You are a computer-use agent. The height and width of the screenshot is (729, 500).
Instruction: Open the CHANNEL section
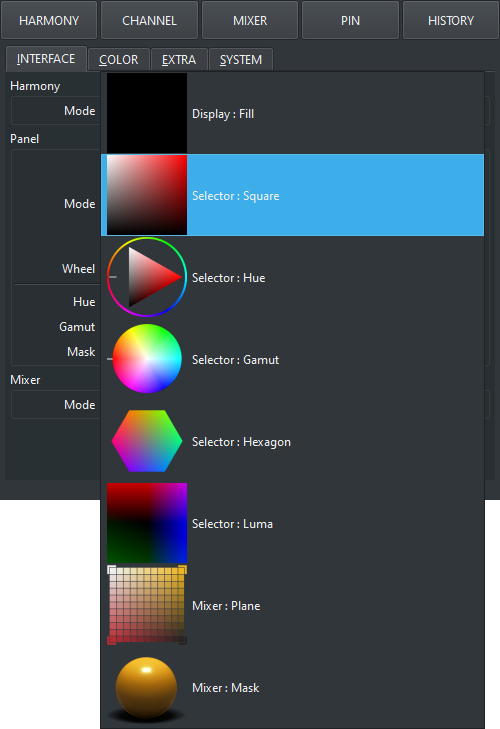pyautogui.click(x=149, y=20)
